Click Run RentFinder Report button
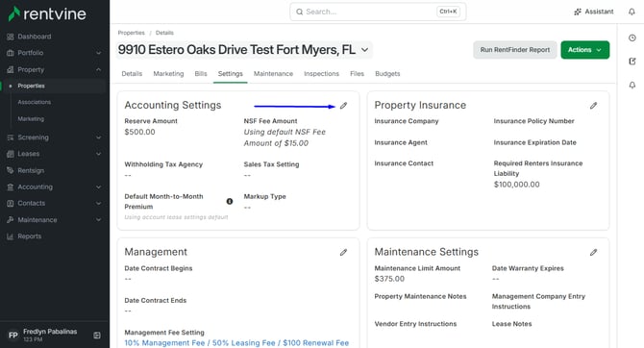Viewport: 644px width, 348px height. pos(515,50)
